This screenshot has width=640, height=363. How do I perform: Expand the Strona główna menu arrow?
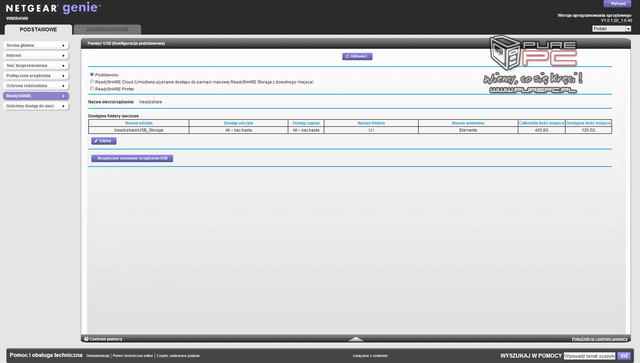pos(63,45)
